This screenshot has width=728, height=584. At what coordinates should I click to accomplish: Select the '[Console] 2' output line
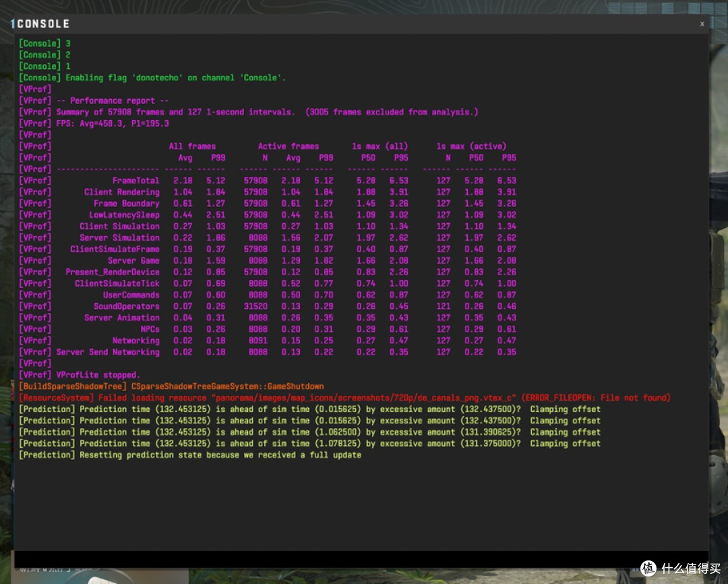tap(44, 55)
